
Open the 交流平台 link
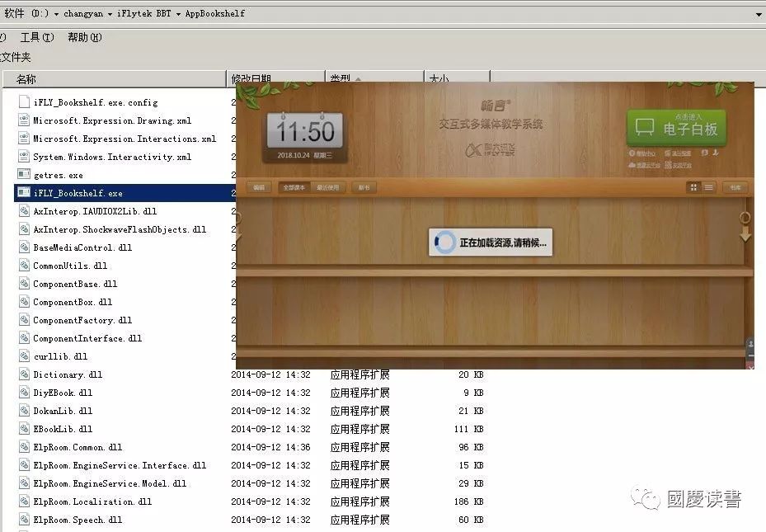coord(678,166)
